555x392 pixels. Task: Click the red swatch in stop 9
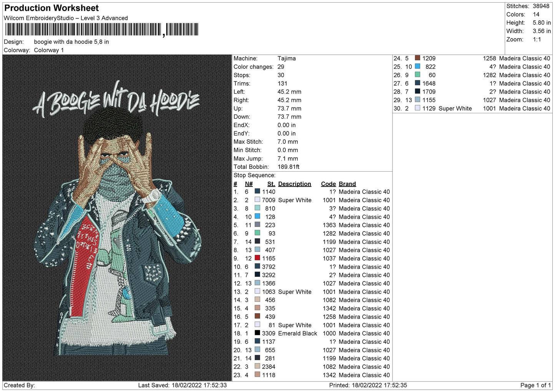coord(257,258)
